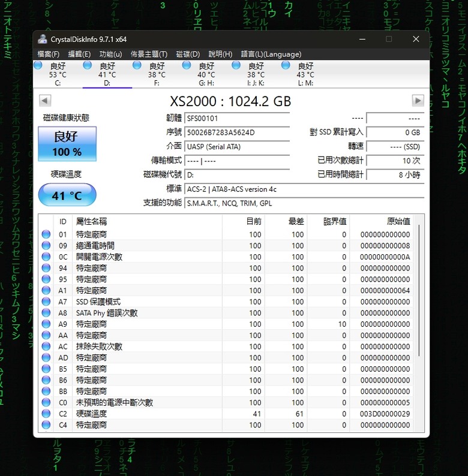The height and width of the screenshot is (476, 468).
Task: Click the drive letter field D:
Action: point(237,175)
